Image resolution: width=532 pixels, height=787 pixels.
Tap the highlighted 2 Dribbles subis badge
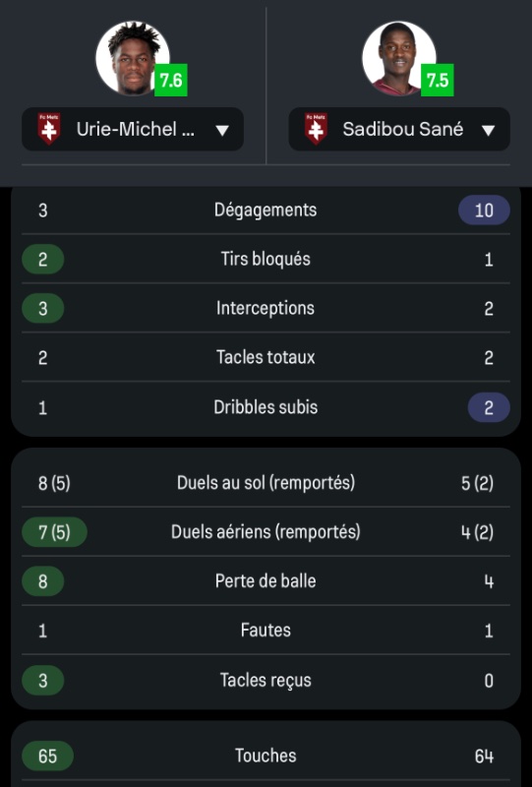click(x=489, y=407)
